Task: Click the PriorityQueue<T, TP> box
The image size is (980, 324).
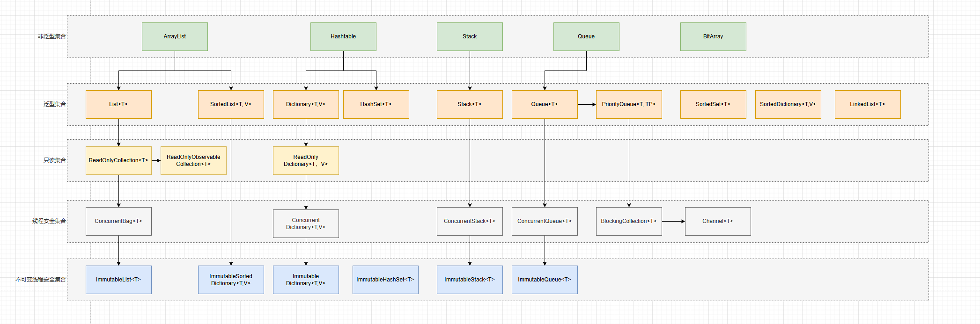Action: click(629, 104)
